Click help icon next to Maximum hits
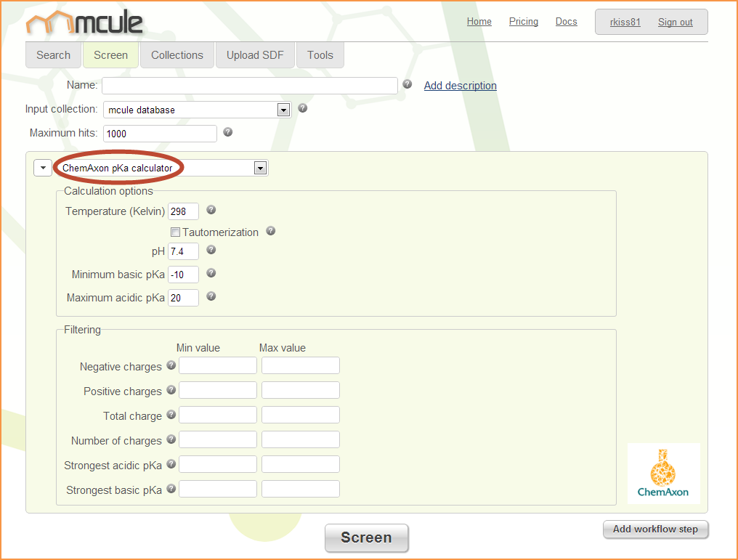The height and width of the screenshot is (560, 738). 228,132
